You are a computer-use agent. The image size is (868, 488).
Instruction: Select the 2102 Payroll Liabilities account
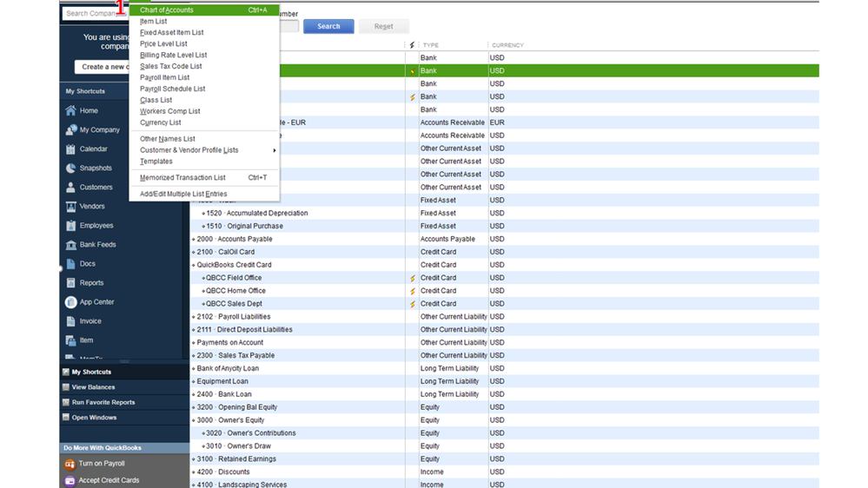[504, 316]
